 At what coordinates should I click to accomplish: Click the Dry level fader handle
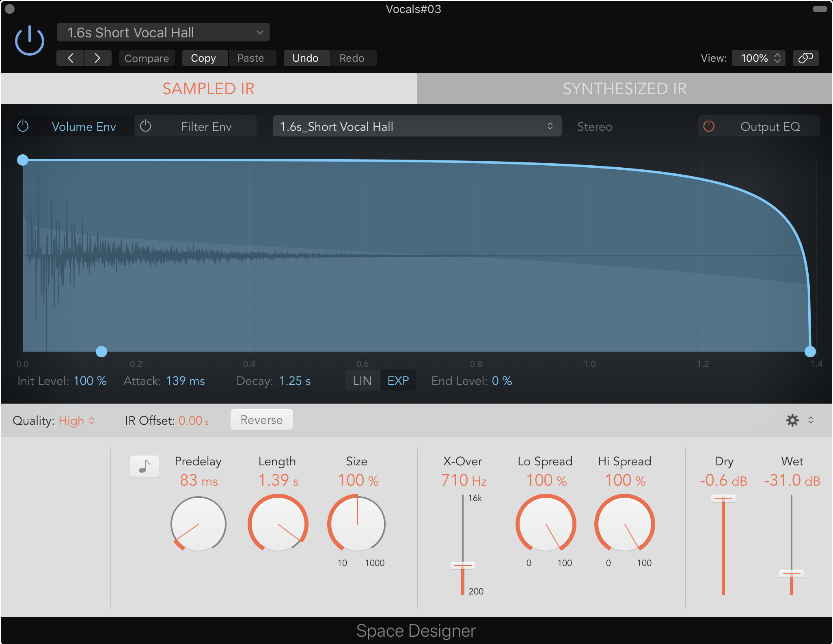(723, 498)
